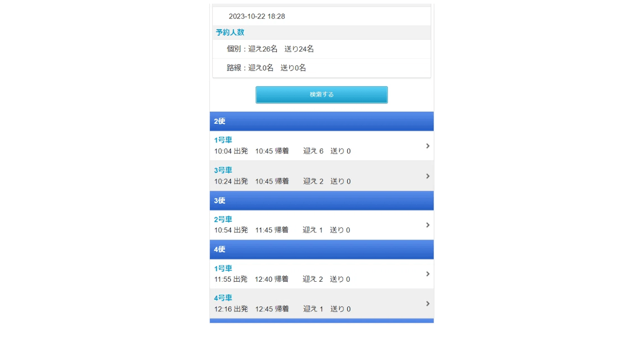Click 個別：迎え26名 送り24名 line

click(270, 49)
